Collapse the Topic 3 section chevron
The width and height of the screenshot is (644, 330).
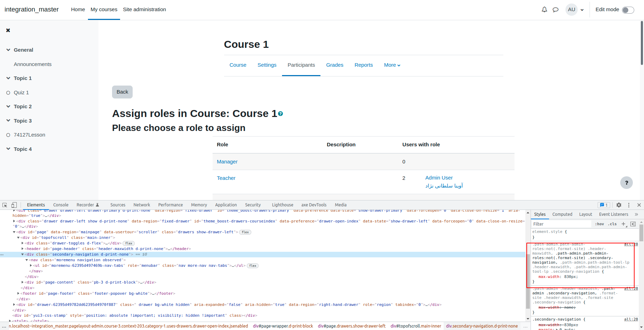[8, 121]
